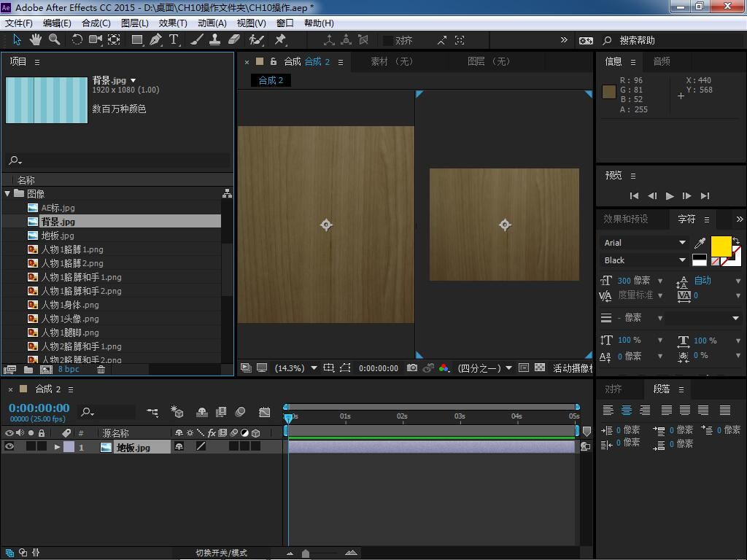Enable the 对齐 snapping checkbox in toolbar
This screenshot has height=560, width=747.
(x=388, y=41)
